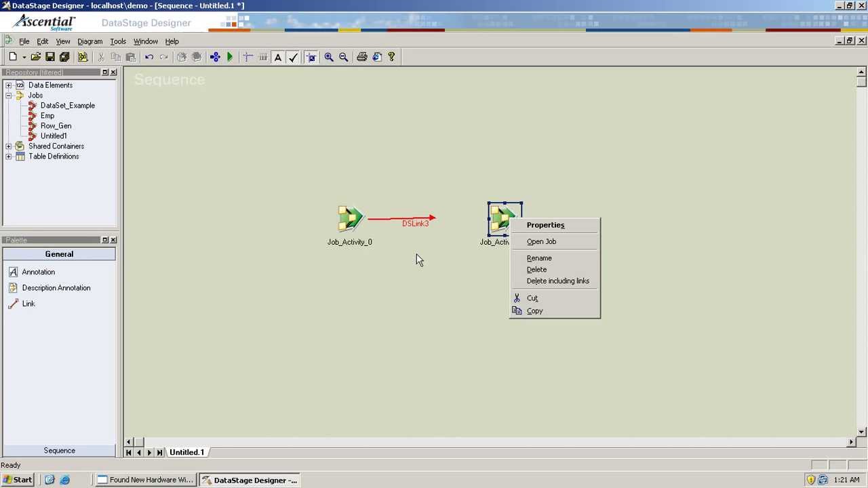Viewport: 868px width, 488px height.
Task: Open Help with question mark icon
Action: pos(391,58)
